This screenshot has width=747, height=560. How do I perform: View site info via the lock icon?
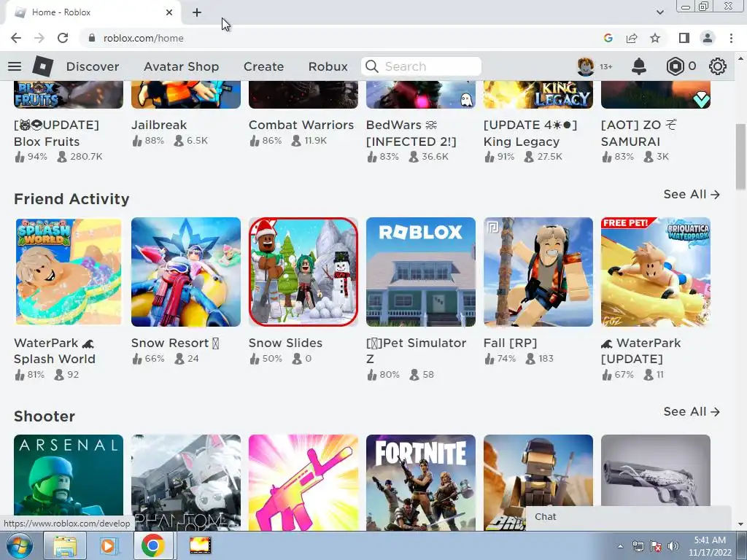pyautogui.click(x=92, y=38)
